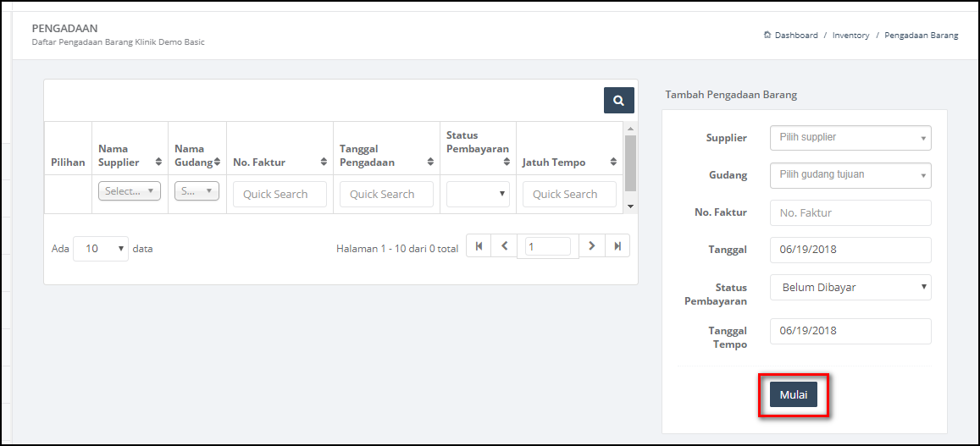
Task: Sort by No. Faktur column arrows
Action: pos(324,162)
